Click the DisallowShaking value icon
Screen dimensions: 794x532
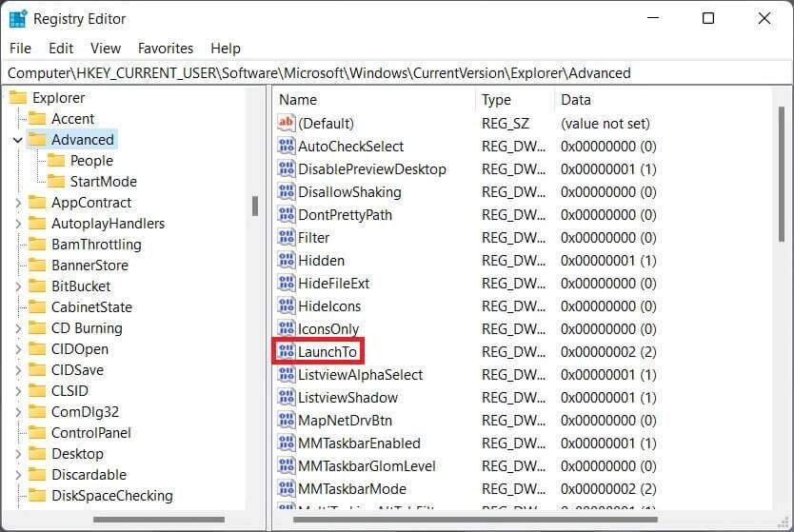(x=287, y=191)
